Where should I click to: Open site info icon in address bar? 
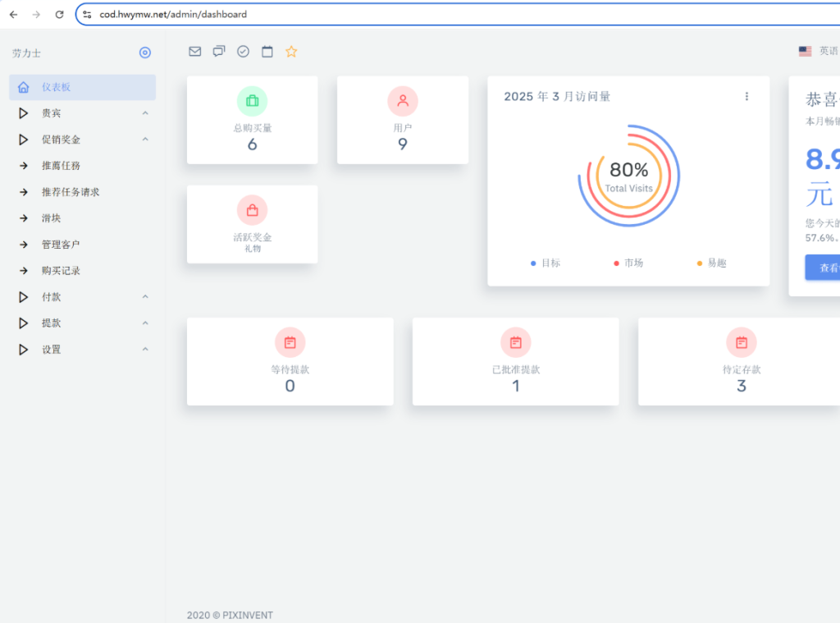[87, 15]
